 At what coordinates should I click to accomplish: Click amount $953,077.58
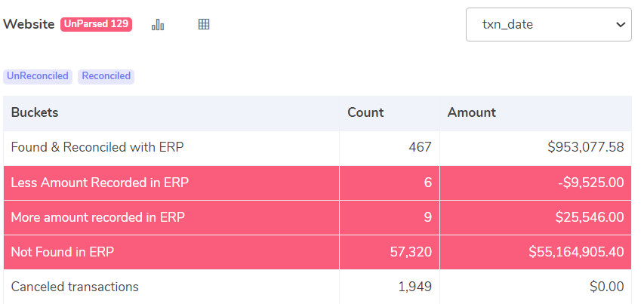[586, 147]
